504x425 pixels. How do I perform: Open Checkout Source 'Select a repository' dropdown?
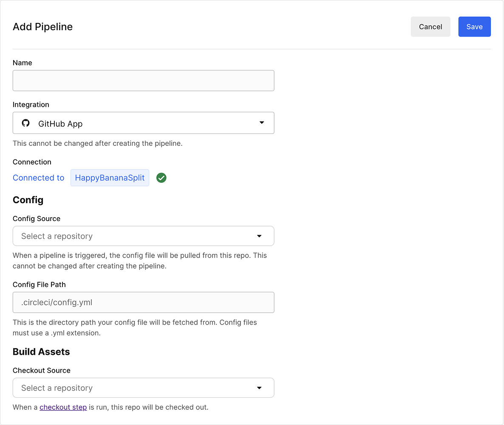coord(143,388)
